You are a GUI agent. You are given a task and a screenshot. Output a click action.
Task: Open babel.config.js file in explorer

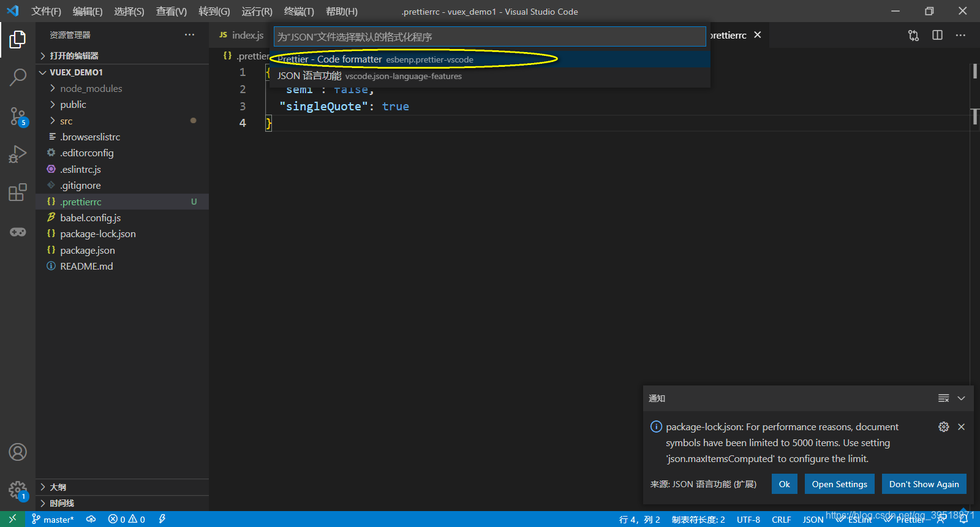[123, 218]
